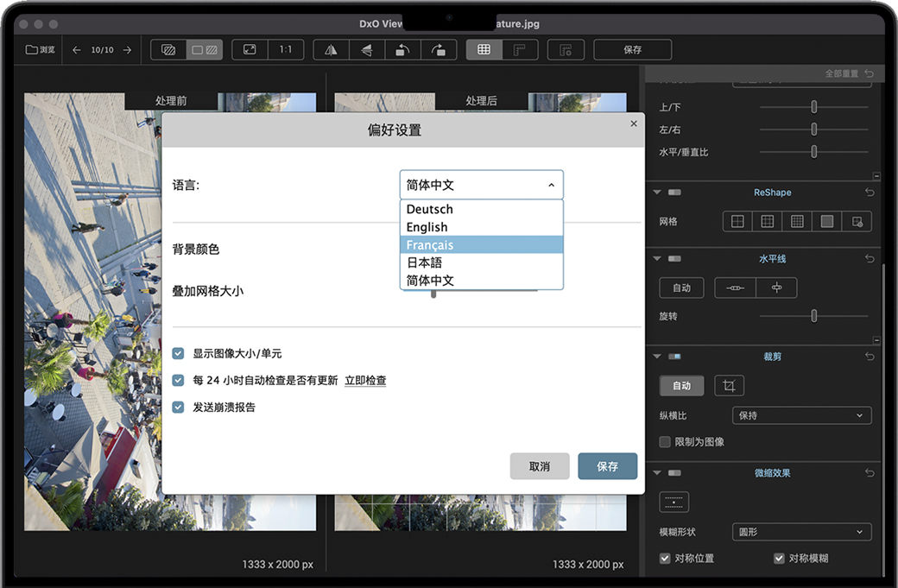Click the flip horizontal icon in toolbar

click(x=331, y=50)
